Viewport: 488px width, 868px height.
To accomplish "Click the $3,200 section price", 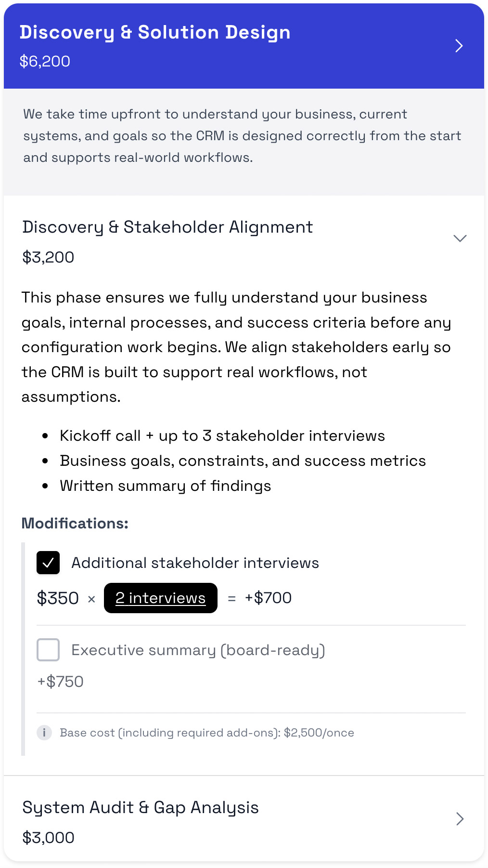I will pos(48,257).
